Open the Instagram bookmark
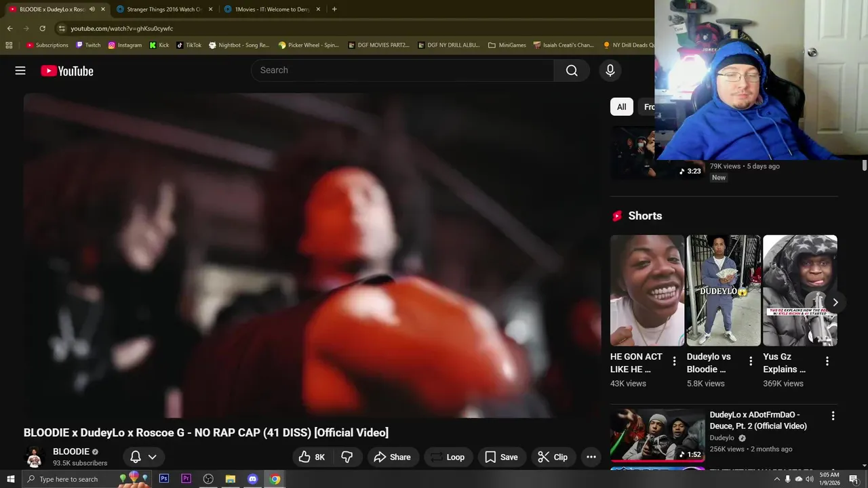The image size is (868, 488). pyautogui.click(x=125, y=45)
